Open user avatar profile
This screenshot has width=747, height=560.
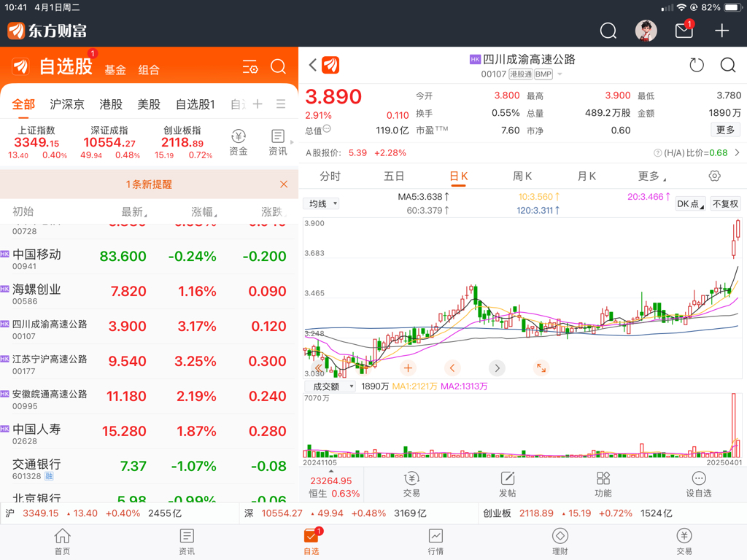pyautogui.click(x=646, y=31)
